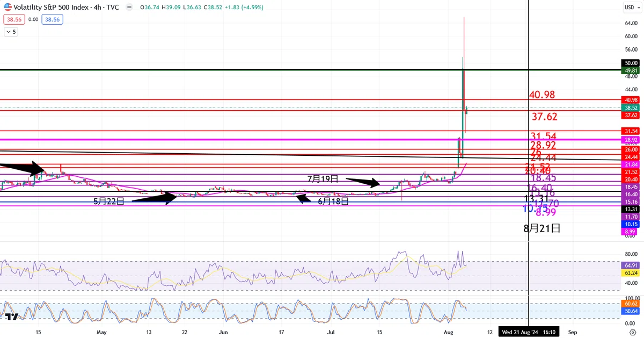This screenshot has height=338, width=644.
Task: Click the blue 50.64 stochastic value label
Action: pyautogui.click(x=631, y=311)
